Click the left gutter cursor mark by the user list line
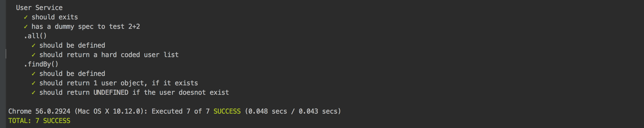Viewport: 644px width, 128px height. click(x=6, y=54)
